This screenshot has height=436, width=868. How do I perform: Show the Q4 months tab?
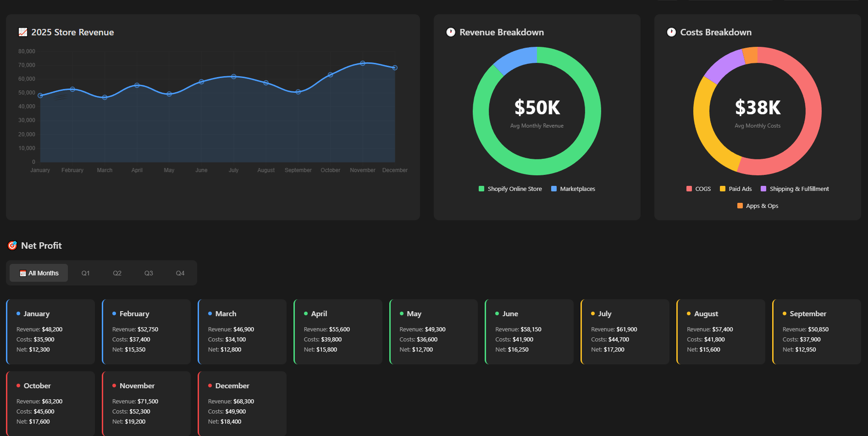click(x=180, y=273)
